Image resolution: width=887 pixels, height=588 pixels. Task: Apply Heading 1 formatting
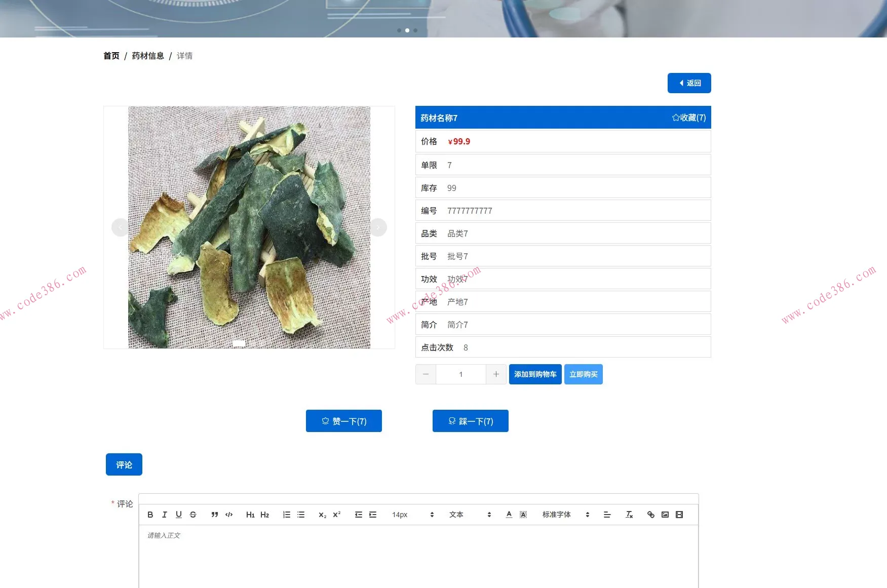[250, 515]
